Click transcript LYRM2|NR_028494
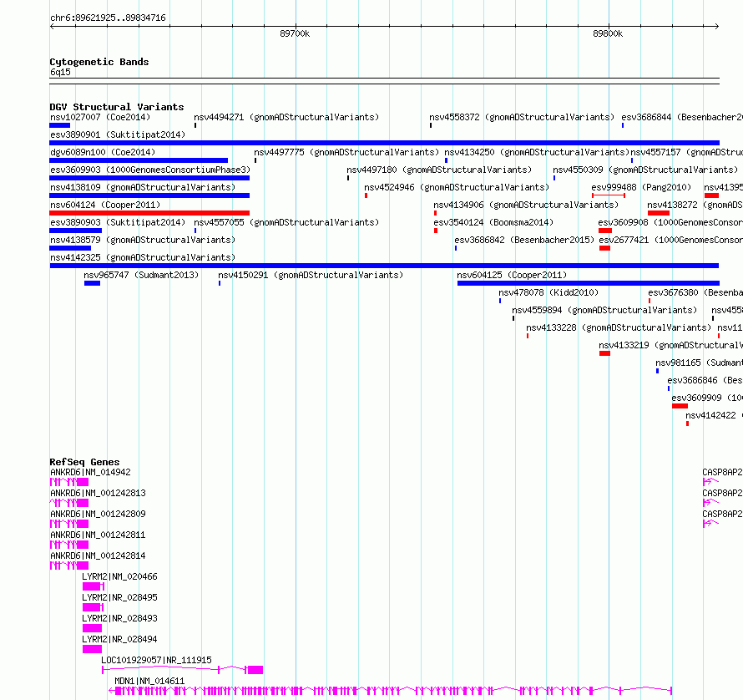The width and height of the screenshot is (743, 700). 119,639
